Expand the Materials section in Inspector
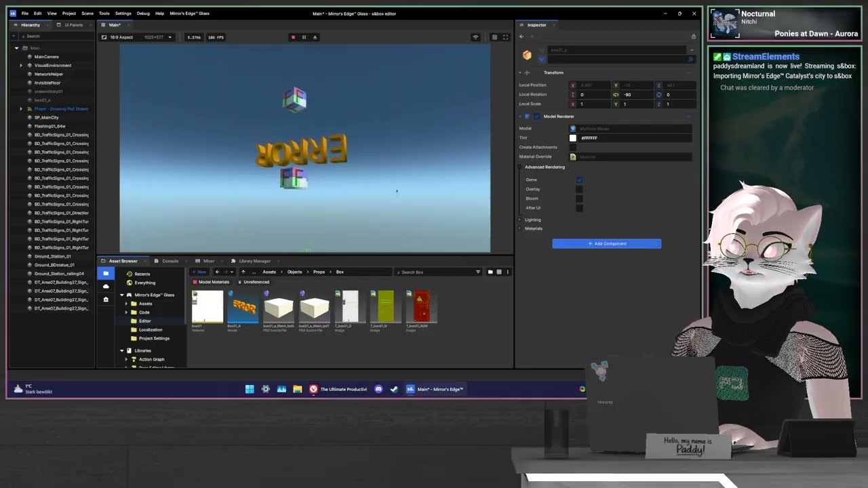 pyautogui.click(x=520, y=228)
